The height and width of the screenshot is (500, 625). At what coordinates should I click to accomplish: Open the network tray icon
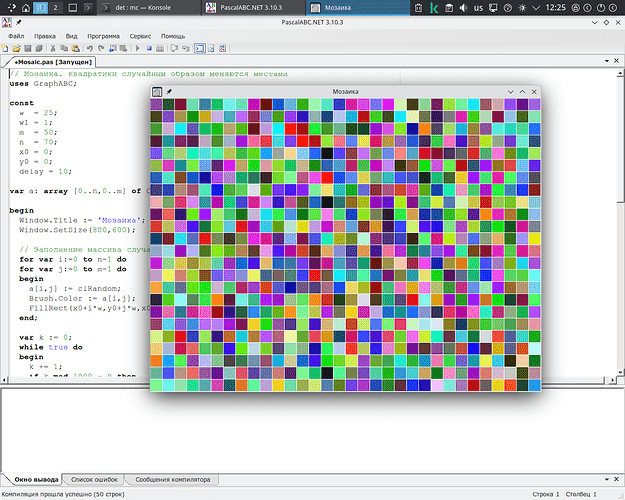click(493, 8)
